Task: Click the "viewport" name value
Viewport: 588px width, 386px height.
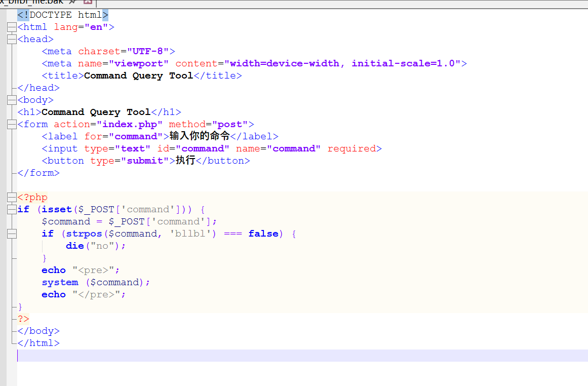Action: click(138, 64)
